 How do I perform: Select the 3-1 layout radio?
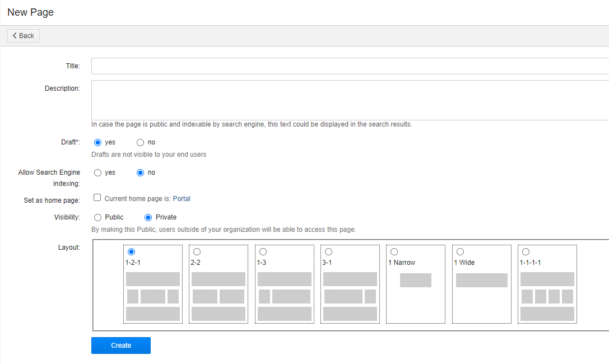pyautogui.click(x=328, y=252)
